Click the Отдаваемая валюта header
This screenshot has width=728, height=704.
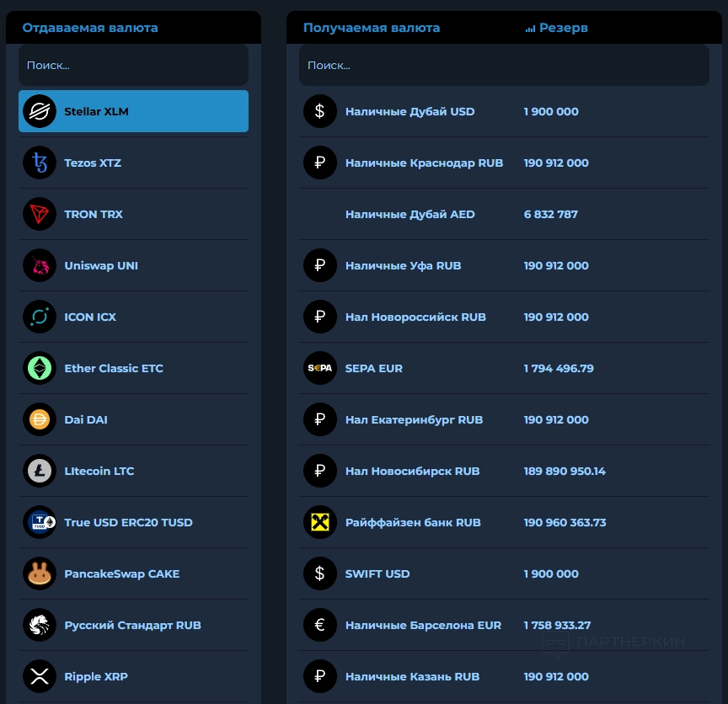(x=90, y=28)
